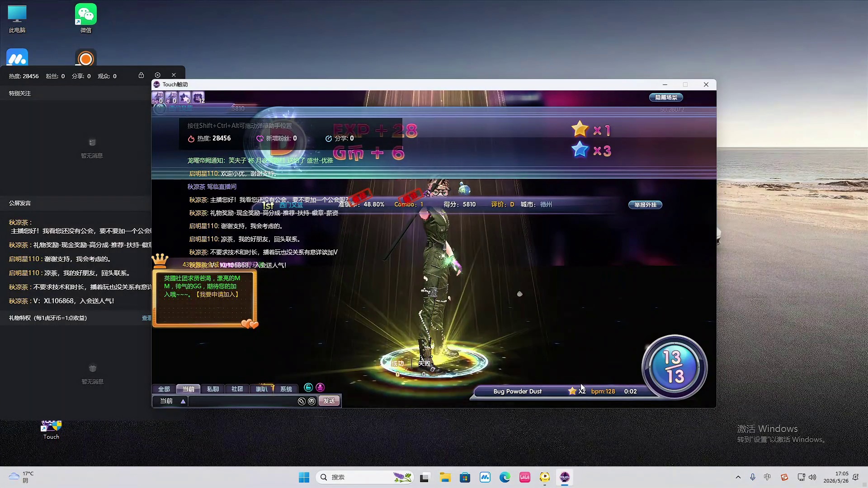Screen dimensions: 868x488
Task: Switch to the 系统 chat tab
Action: coord(286,389)
